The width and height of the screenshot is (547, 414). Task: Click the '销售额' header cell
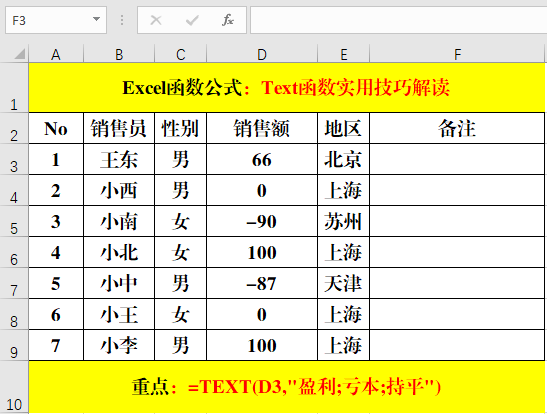[x=262, y=128]
